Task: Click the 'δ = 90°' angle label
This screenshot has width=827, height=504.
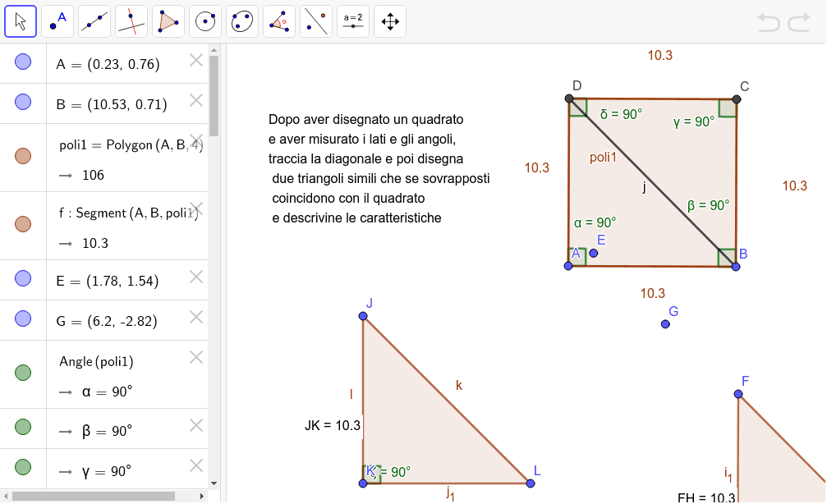Action: click(x=621, y=114)
